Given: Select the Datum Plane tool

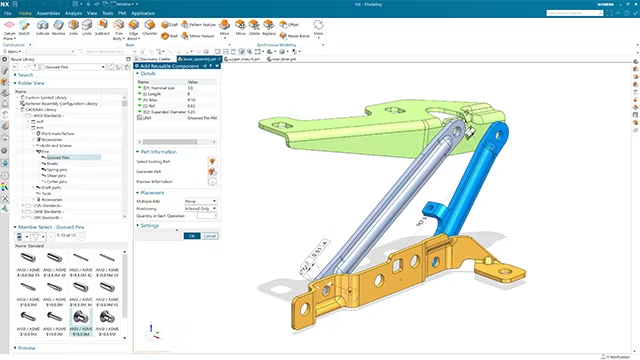Looking at the screenshot, I should click(x=9, y=29).
